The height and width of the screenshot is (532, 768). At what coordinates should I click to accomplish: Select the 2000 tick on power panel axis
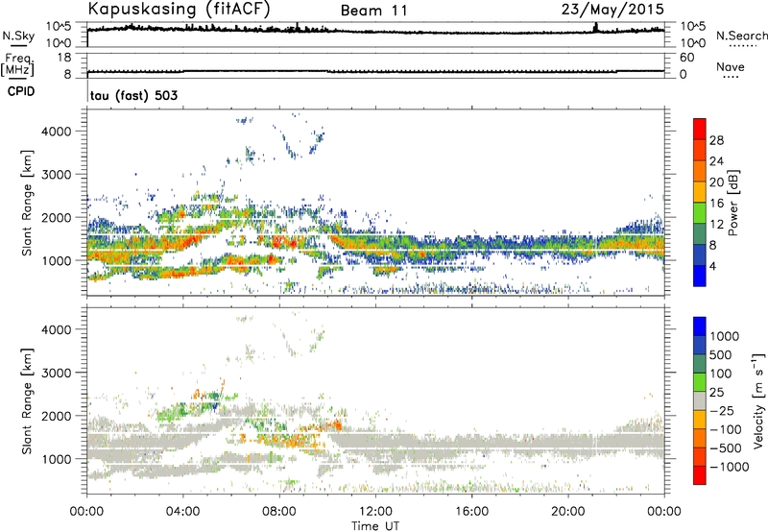click(x=56, y=218)
